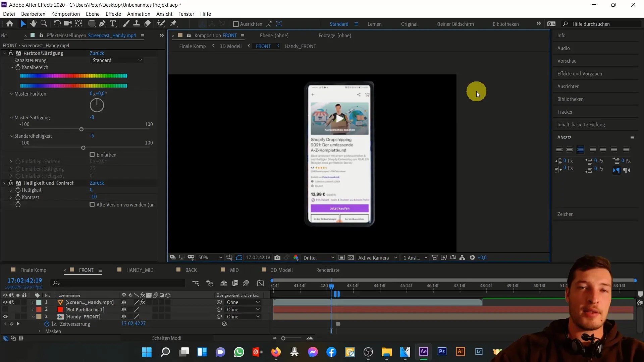Open WhatsApp from the taskbar
The image size is (644, 362).
pyautogui.click(x=239, y=352)
